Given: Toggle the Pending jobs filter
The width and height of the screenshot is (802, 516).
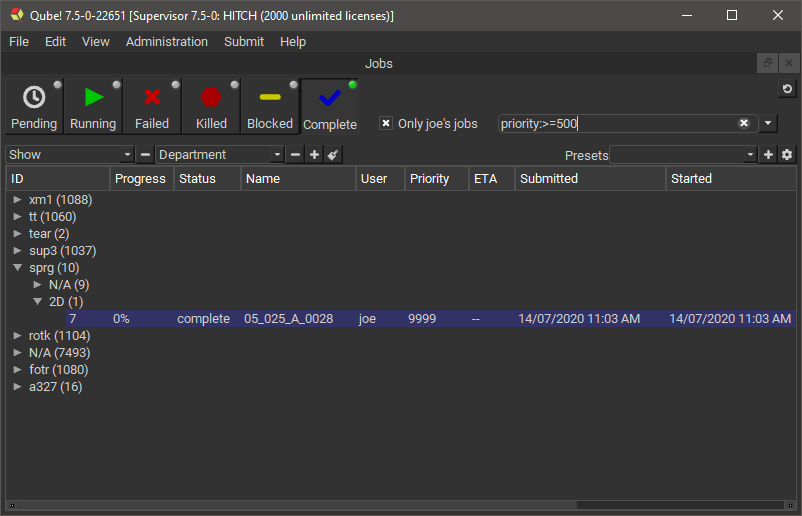Looking at the screenshot, I should pyautogui.click(x=34, y=106).
